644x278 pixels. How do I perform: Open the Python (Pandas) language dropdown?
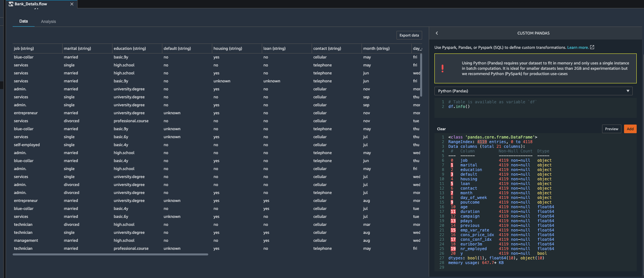(533, 91)
